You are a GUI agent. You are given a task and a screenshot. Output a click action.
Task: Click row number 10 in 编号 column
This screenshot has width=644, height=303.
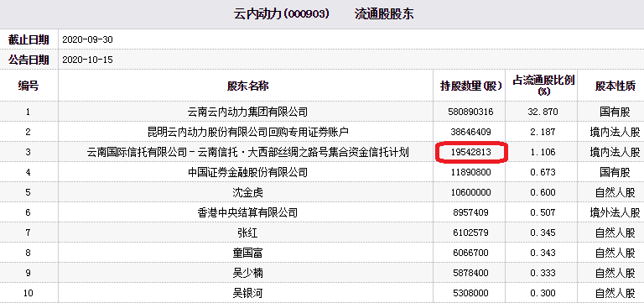coord(28,294)
